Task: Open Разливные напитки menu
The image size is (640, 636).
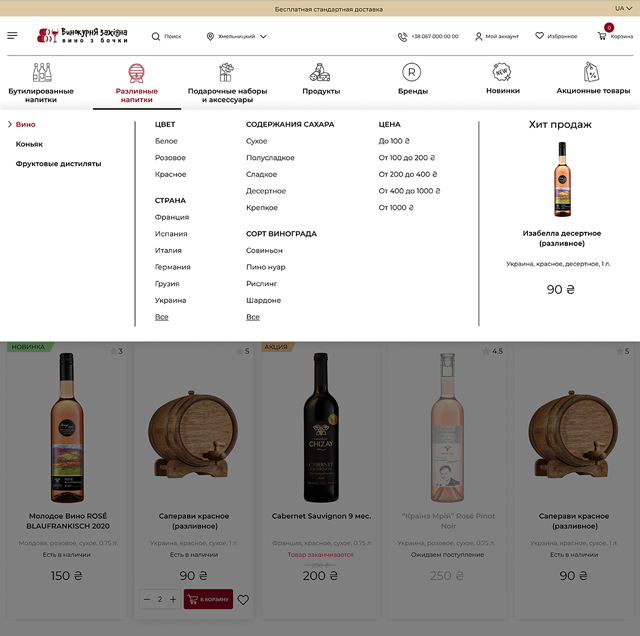Action: [137, 95]
